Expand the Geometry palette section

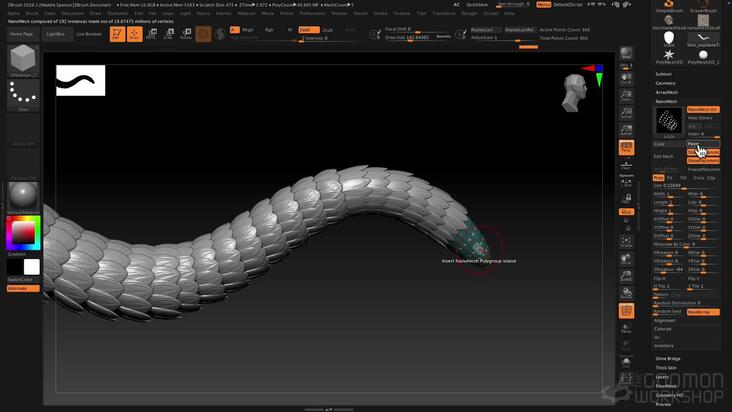pyautogui.click(x=665, y=83)
